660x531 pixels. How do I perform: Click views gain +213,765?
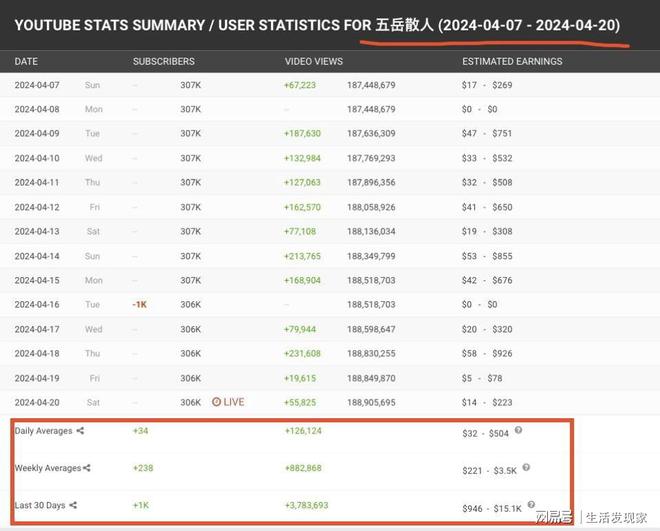point(302,256)
